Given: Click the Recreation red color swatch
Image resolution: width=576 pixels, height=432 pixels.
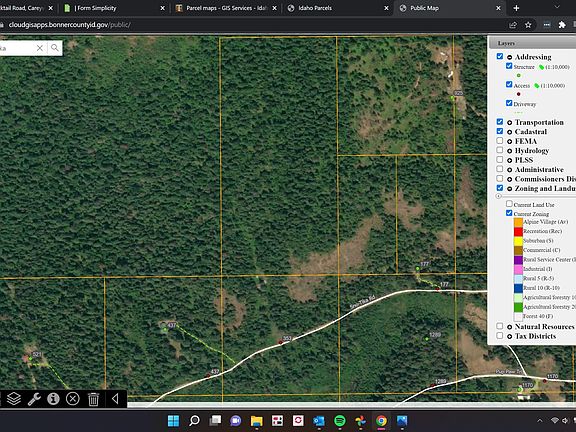Looking at the screenshot, I should [518, 232].
